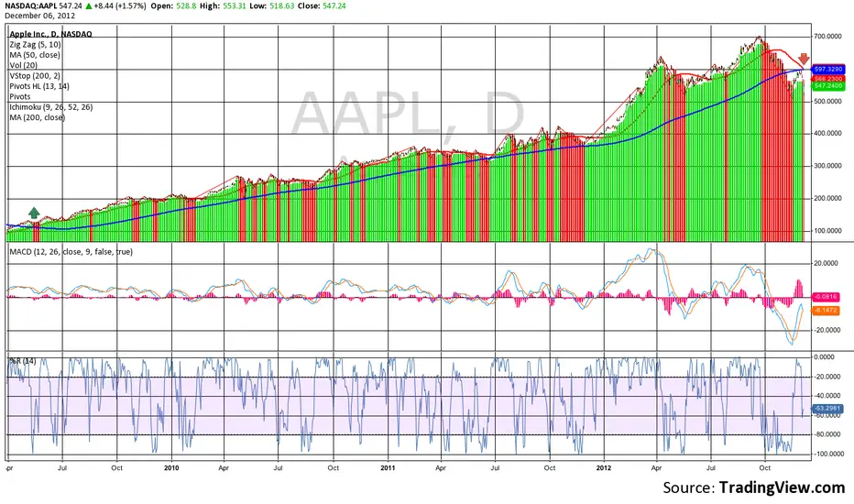Click the -53.2981 Williams %R value label
The image size is (854, 504).
tap(827, 408)
